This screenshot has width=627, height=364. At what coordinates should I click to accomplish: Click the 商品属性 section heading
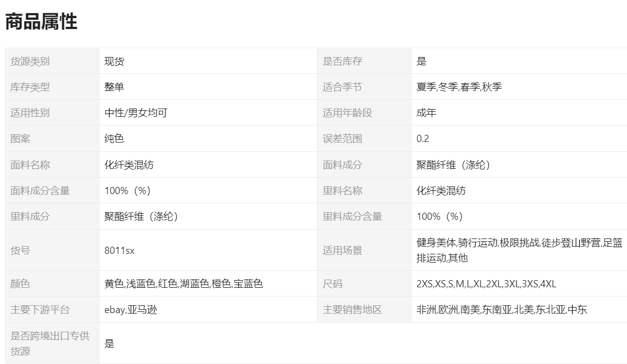coord(41,21)
